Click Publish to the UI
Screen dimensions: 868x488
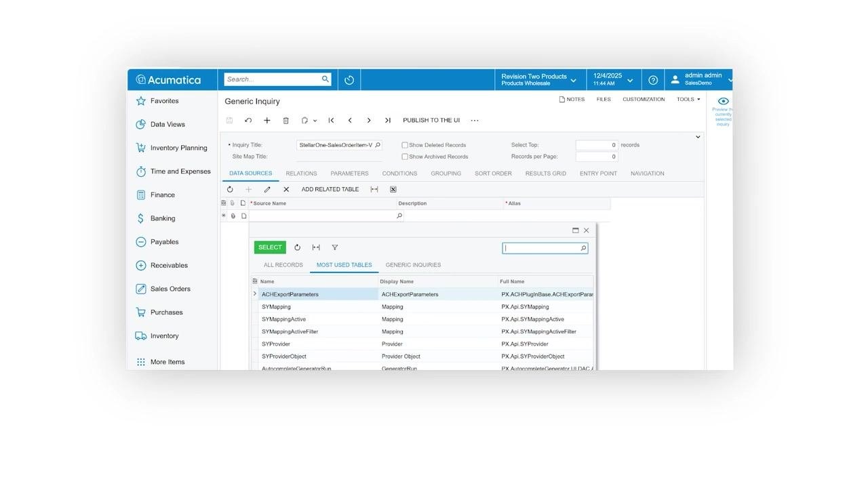click(x=431, y=121)
